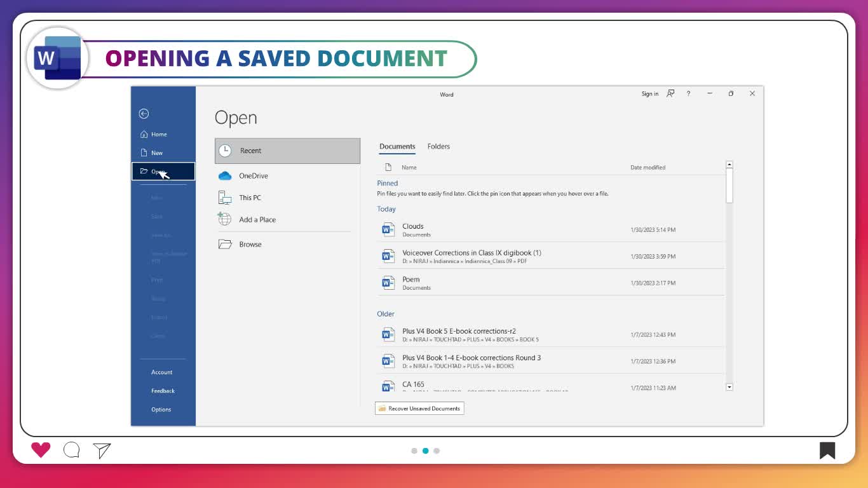Open the Account page
Image resolution: width=868 pixels, height=488 pixels.
pyautogui.click(x=163, y=372)
